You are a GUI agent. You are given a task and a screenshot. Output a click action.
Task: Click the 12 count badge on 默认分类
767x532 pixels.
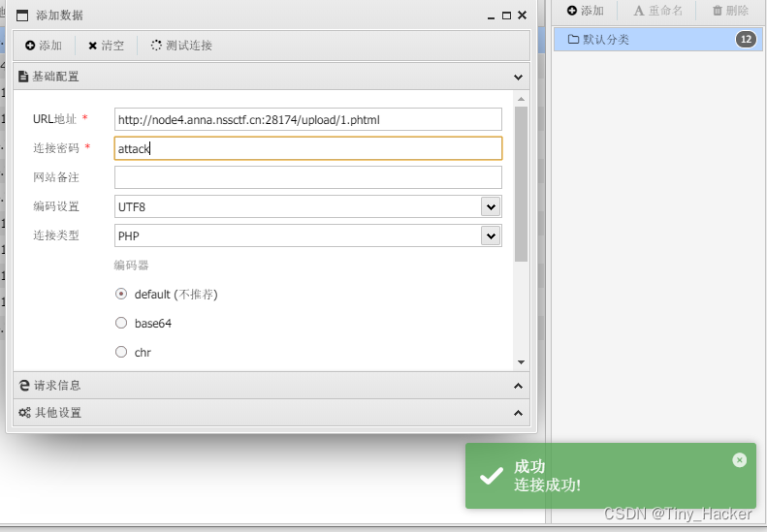tap(746, 39)
